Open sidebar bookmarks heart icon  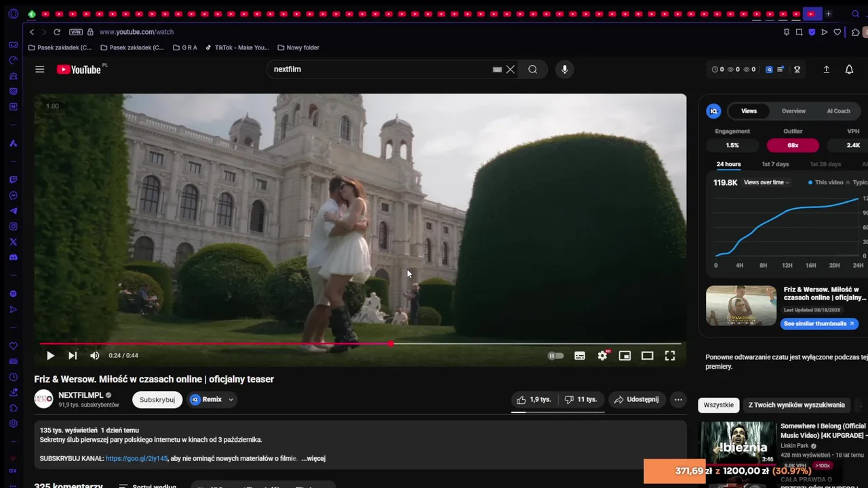point(13,346)
